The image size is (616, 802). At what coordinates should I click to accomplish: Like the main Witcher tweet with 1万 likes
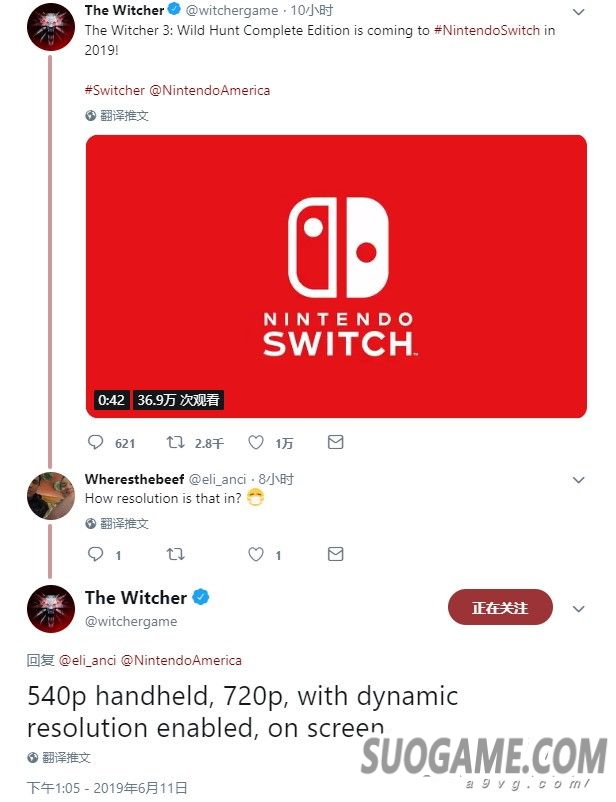[256, 442]
